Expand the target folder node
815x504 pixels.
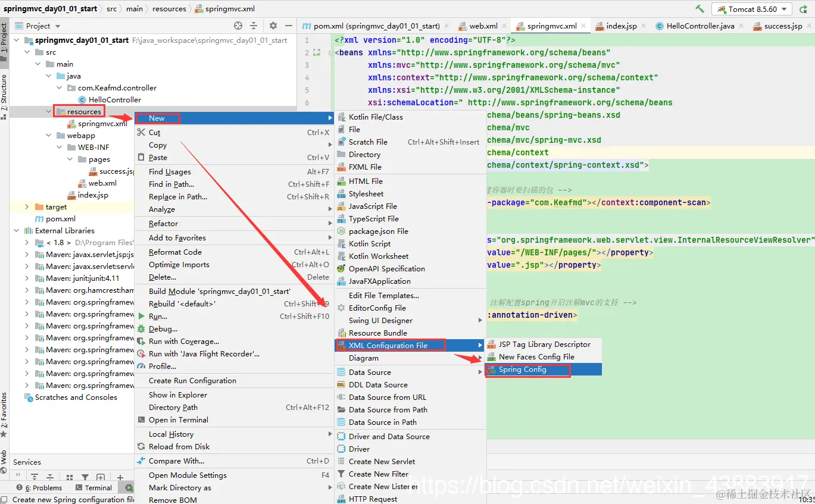[x=27, y=207]
